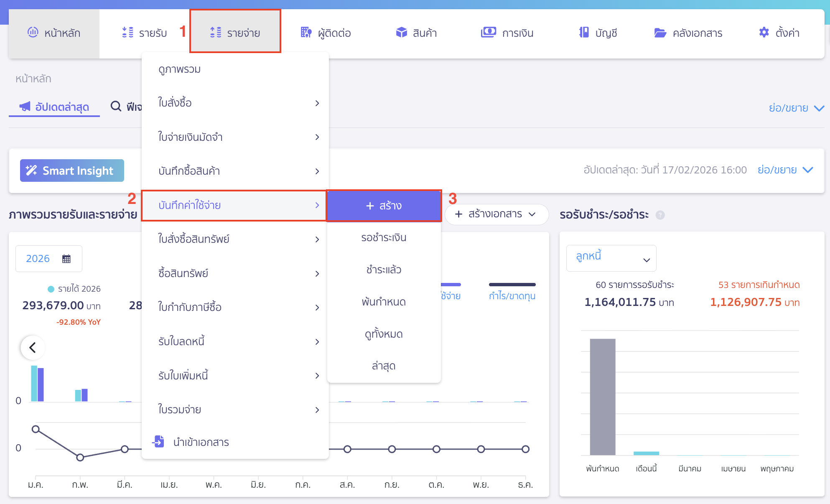This screenshot has height=504, width=830.
Task: Open the คลังเอกสาร folder icon
Action: 660,33
